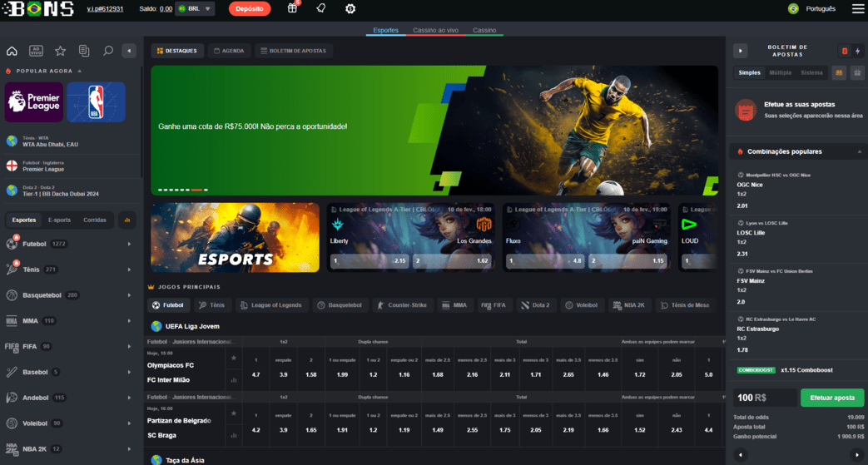The height and width of the screenshot is (465, 868).
Task: Collapse Popular Agora section
Action: coord(80,71)
